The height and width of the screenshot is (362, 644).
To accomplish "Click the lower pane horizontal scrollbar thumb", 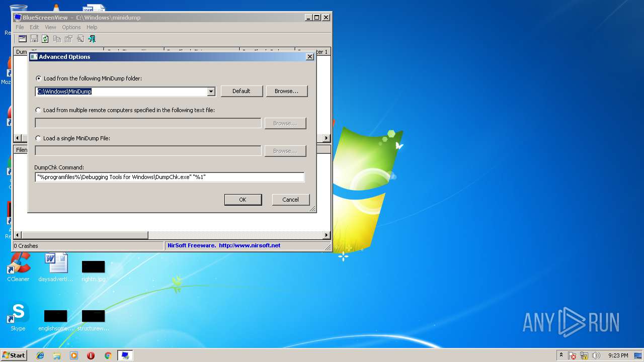I will [85, 235].
